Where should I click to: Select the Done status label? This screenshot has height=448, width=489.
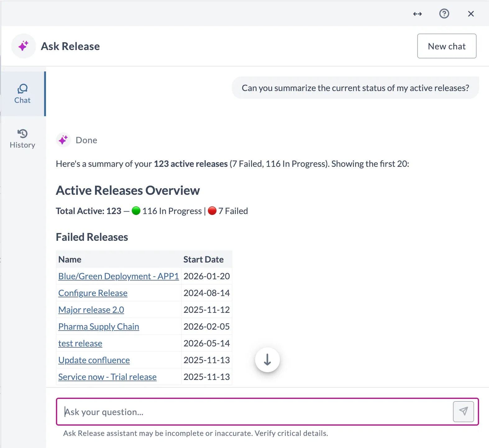point(86,140)
